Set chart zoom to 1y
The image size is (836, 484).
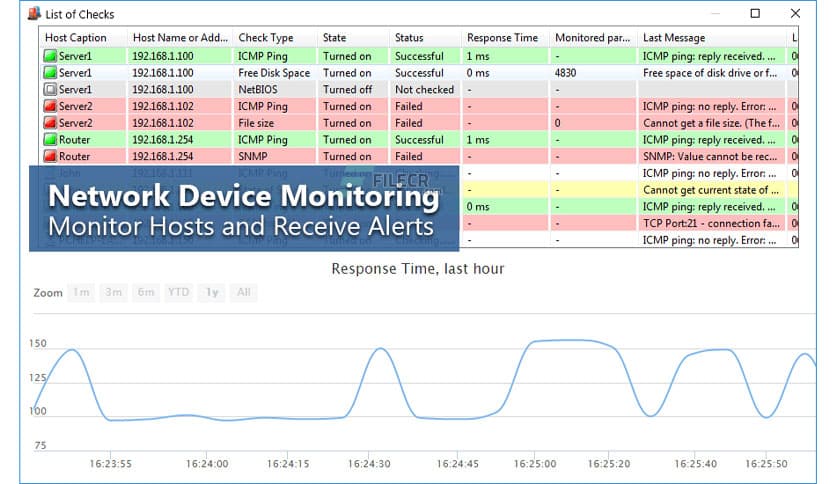pyautogui.click(x=212, y=292)
